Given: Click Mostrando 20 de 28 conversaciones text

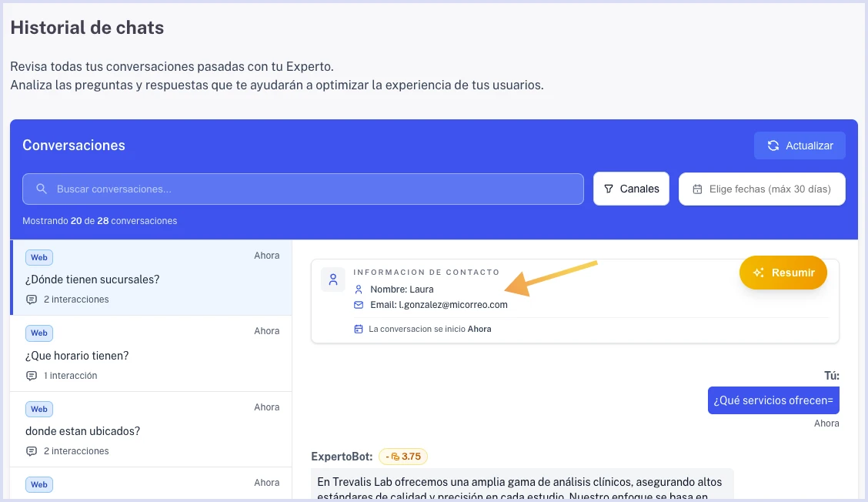Looking at the screenshot, I should click(x=99, y=220).
